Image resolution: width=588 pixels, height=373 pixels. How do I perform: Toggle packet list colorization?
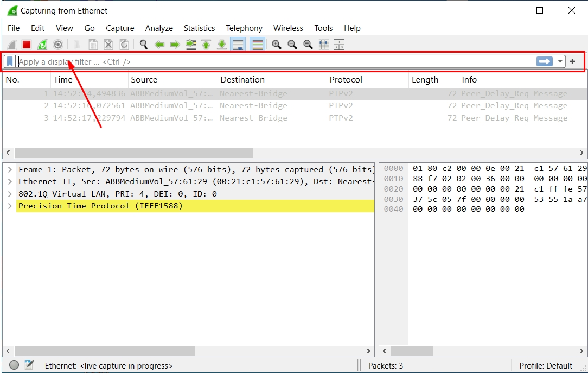(257, 44)
